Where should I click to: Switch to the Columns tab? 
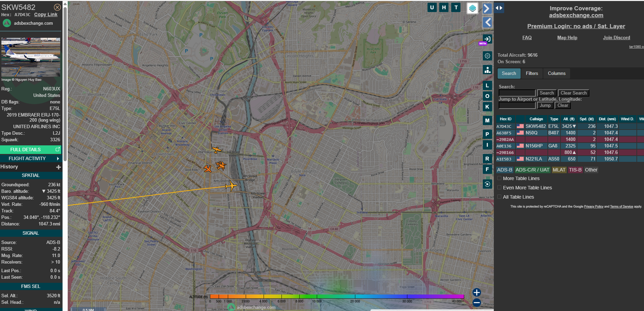556,73
